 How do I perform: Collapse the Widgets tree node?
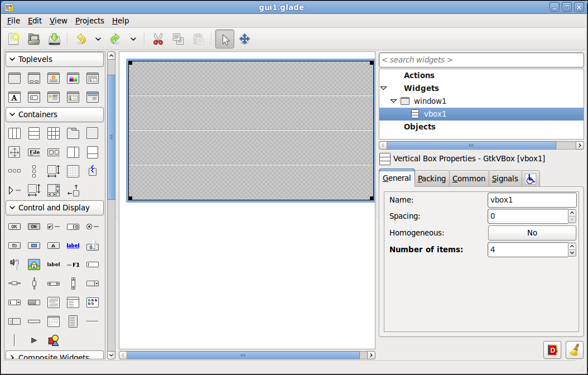[384, 88]
